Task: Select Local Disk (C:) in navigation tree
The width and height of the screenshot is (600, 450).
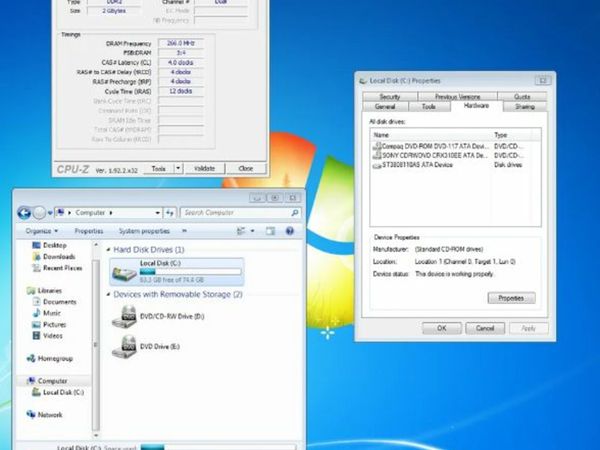Action: click(x=58, y=393)
